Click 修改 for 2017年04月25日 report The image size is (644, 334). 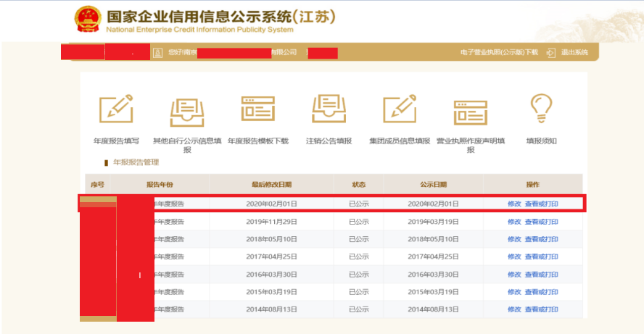514,256
